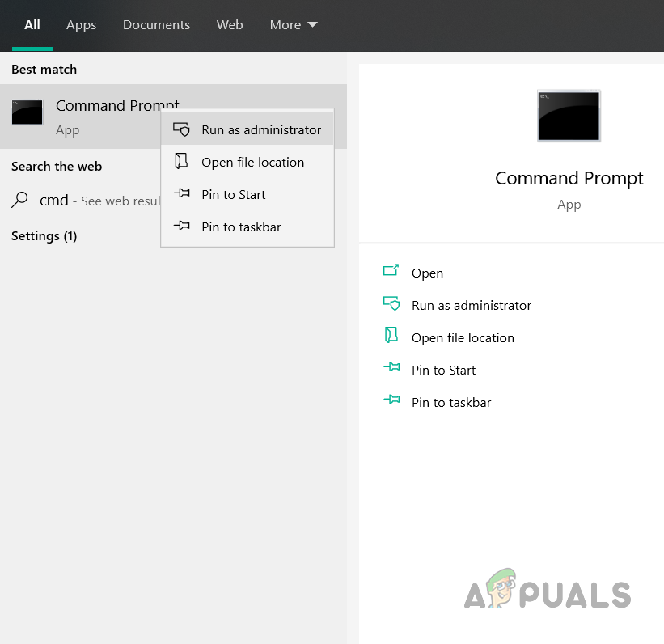Open the Settings (1) results group
Screen dimensions: 664x644
(44, 236)
